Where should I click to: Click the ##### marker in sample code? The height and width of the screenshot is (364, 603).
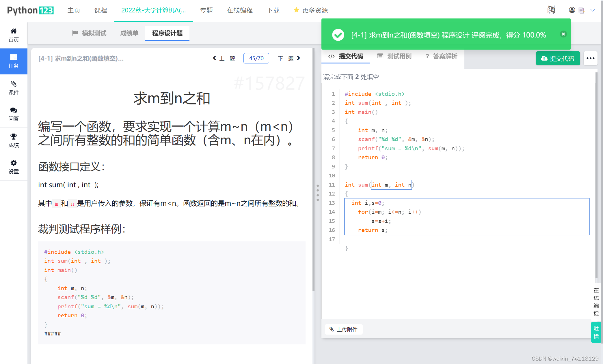[53, 333]
